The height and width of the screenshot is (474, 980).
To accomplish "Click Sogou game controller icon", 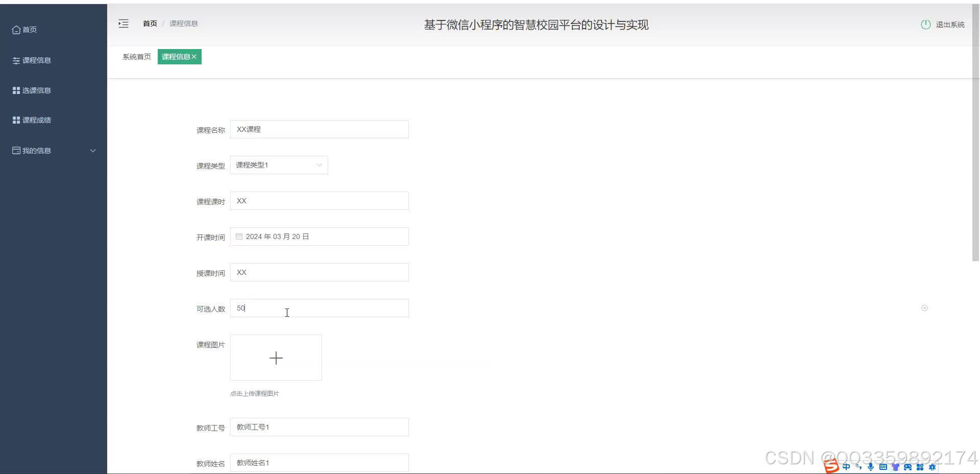I will tap(908, 467).
